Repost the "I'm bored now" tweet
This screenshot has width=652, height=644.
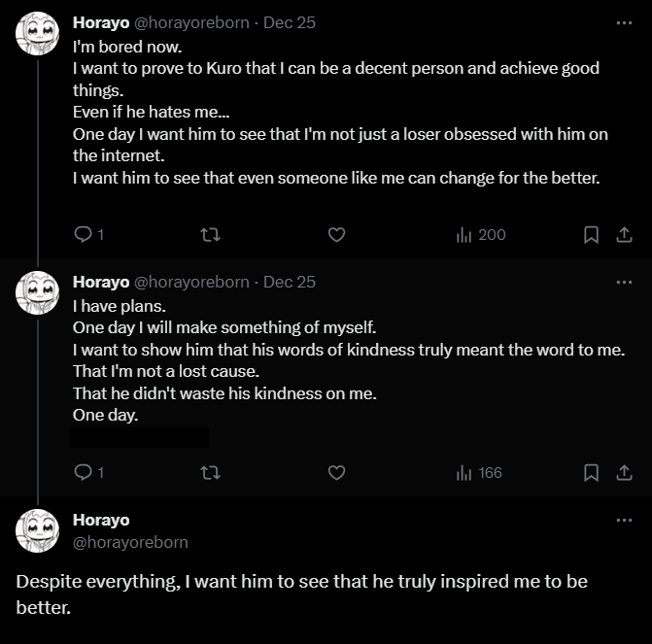[209, 234]
